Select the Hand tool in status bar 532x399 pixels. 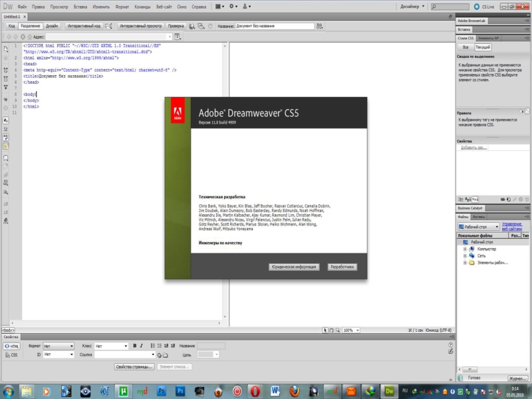(331, 330)
